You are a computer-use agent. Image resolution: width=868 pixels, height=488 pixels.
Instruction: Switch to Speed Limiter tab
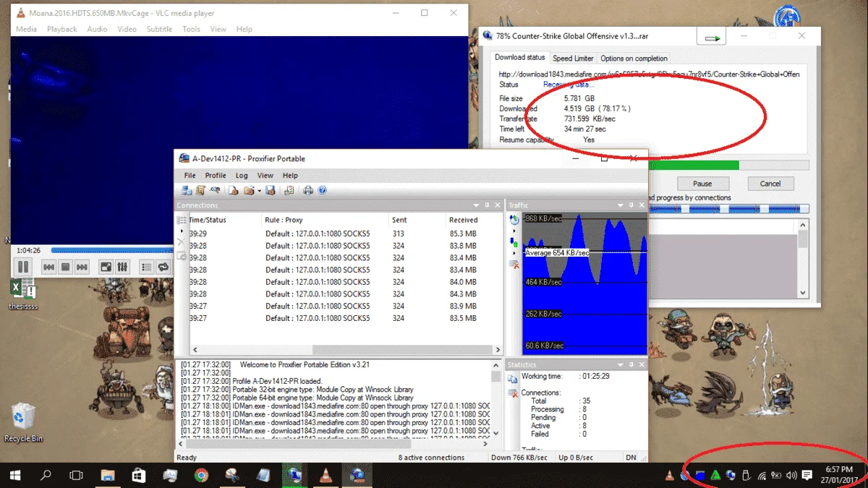573,58
